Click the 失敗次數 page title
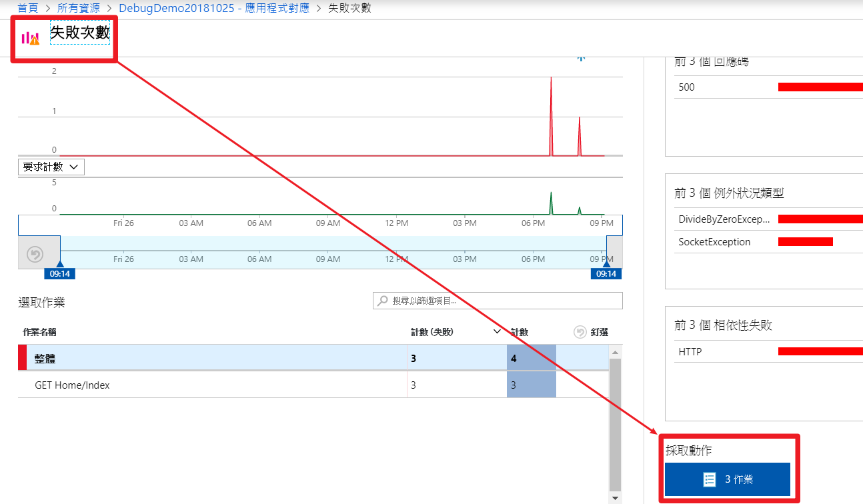 [79, 32]
